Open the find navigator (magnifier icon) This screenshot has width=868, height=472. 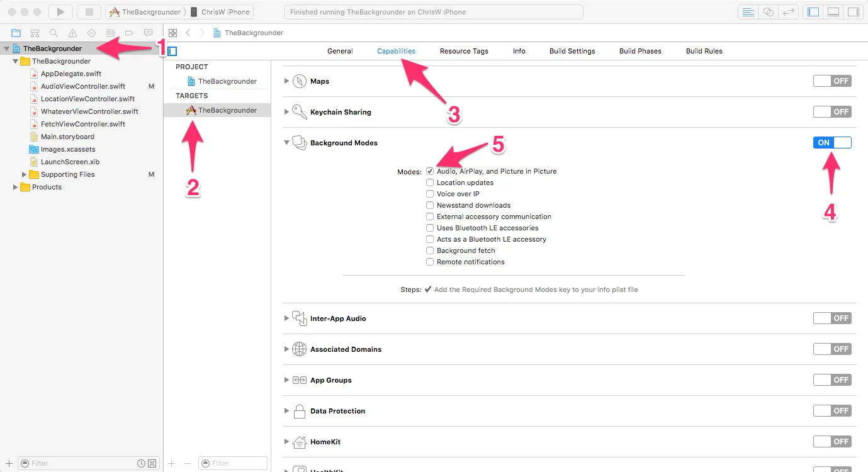pyautogui.click(x=54, y=33)
